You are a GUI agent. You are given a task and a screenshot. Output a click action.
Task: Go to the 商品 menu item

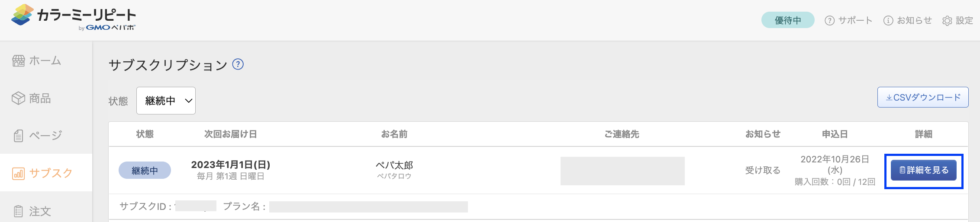point(46,98)
